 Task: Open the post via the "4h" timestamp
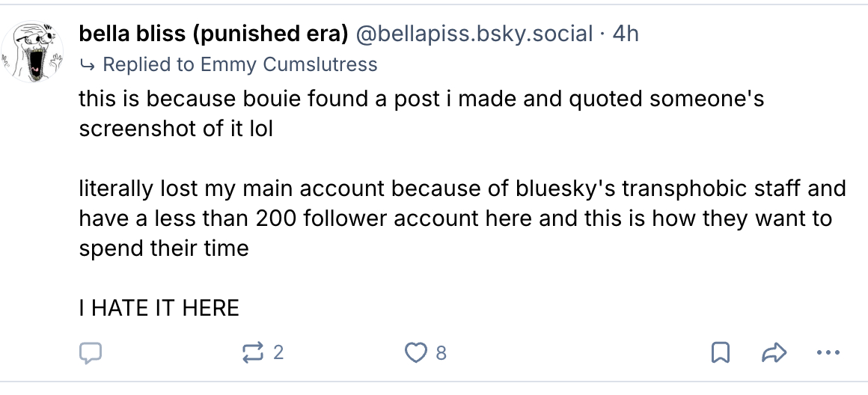(626, 34)
